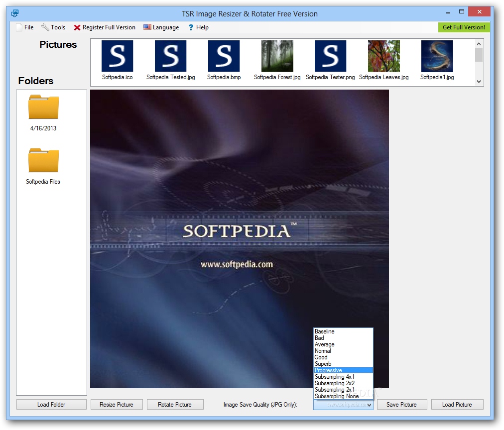Click the flag icon beside Language
Viewport: 504px width, 430px height.
pos(147,27)
